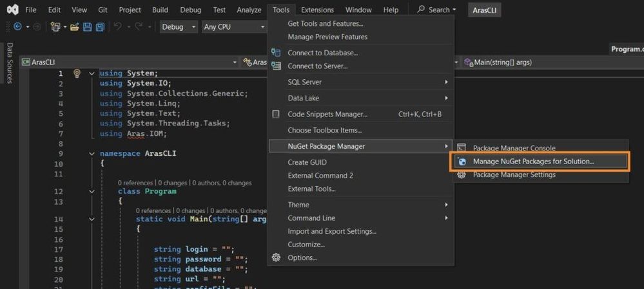Click the lightbulb quick actions icon

[77, 73]
